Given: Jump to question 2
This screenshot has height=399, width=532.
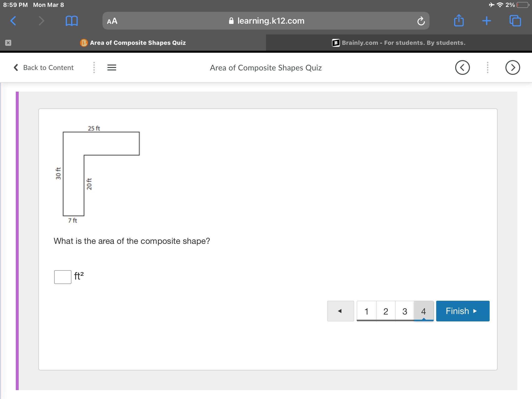Looking at the screenshot, I should (385, 311).
